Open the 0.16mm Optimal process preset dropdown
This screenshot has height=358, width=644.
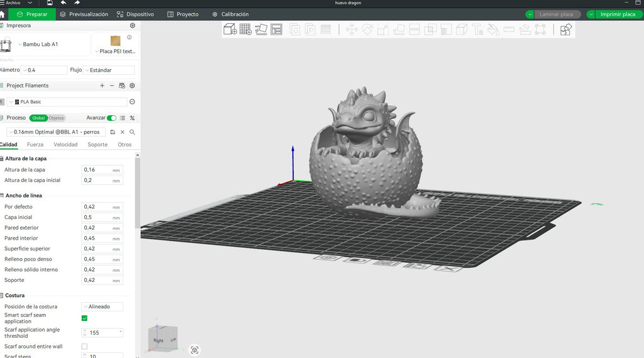(x=56, y=132)
